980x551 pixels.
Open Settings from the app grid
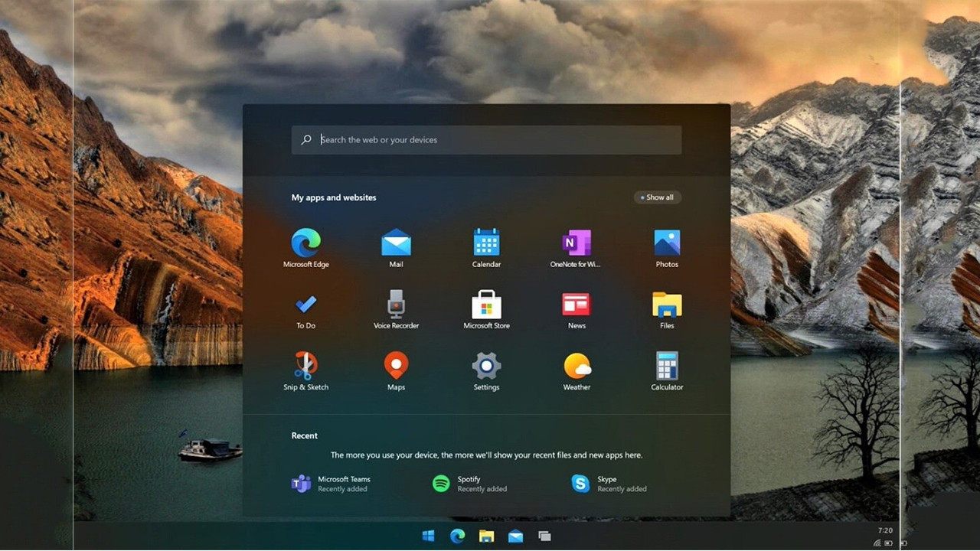(x=485, y=365)
